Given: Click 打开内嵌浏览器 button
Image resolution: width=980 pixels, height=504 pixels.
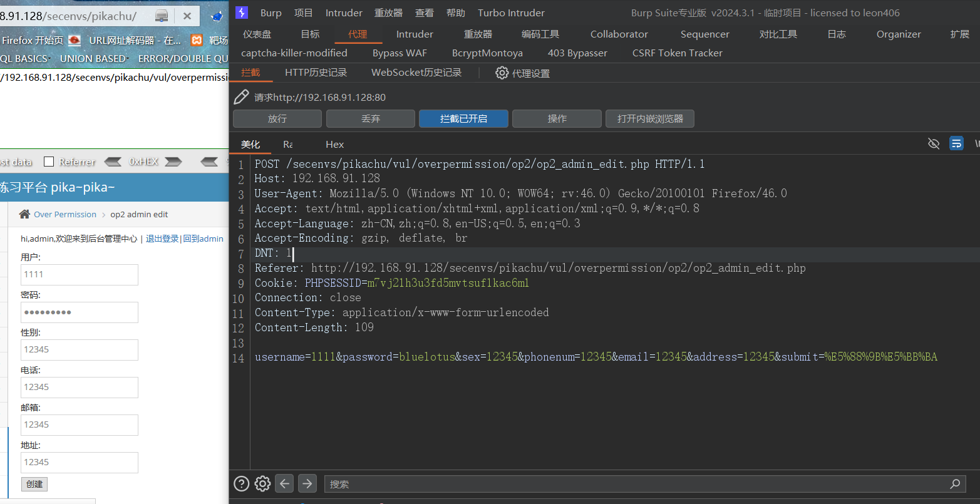Looking at the screenshot, I should (650, 118).
